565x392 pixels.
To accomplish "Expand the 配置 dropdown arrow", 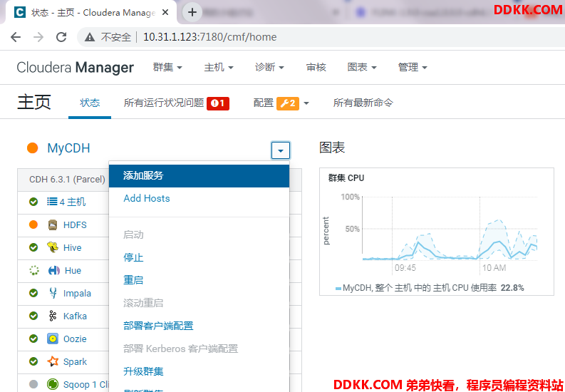I will (x=306, y=103).
